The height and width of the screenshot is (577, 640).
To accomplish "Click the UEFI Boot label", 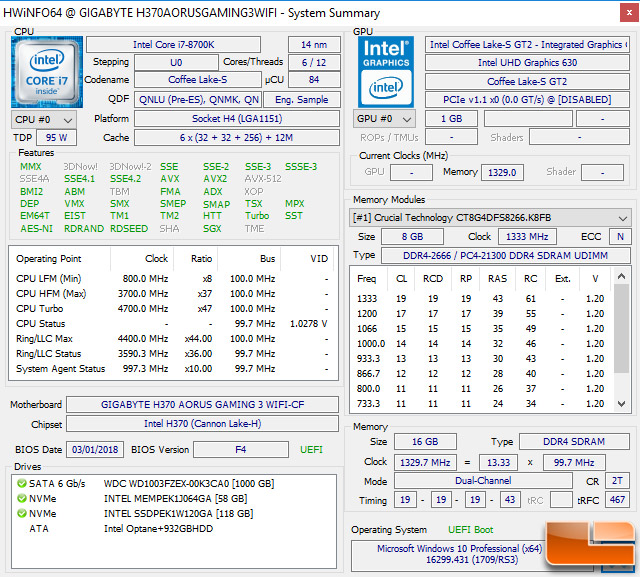I will pos(471,530).
